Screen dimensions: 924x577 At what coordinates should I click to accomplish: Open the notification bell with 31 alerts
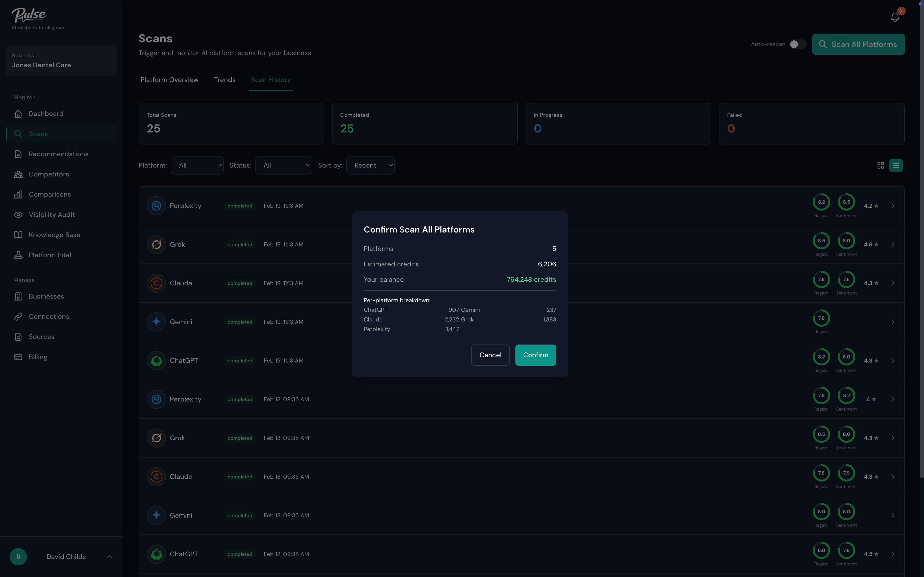(895, 17)
